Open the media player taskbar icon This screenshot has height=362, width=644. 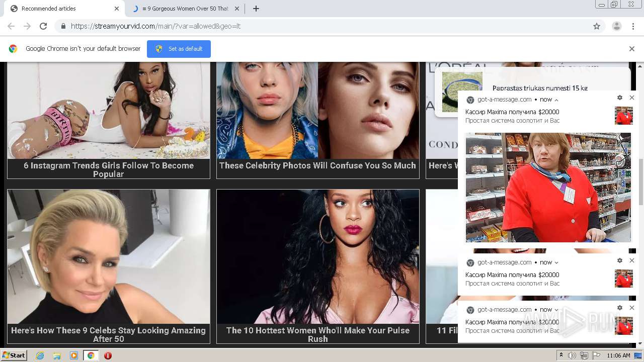click(x=74, y=355)
